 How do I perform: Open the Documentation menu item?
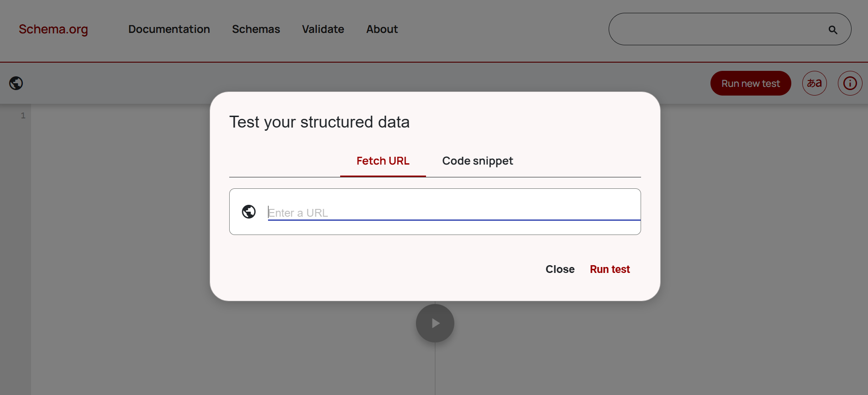point(169,29)
